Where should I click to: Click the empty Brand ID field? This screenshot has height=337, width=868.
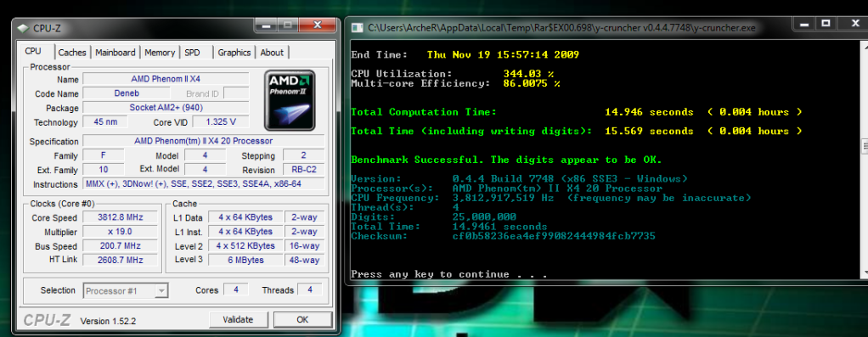pyautogui.click(x=236, y=93)
